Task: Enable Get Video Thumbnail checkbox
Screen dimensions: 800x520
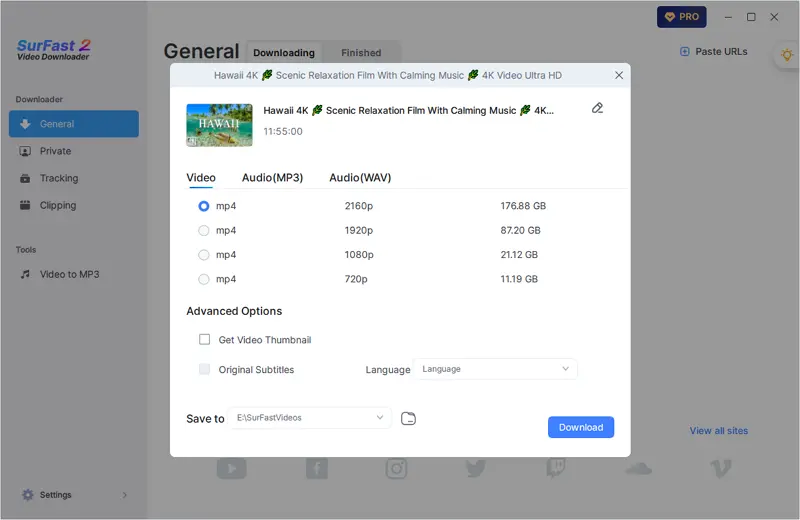Action: coord(205,339)
